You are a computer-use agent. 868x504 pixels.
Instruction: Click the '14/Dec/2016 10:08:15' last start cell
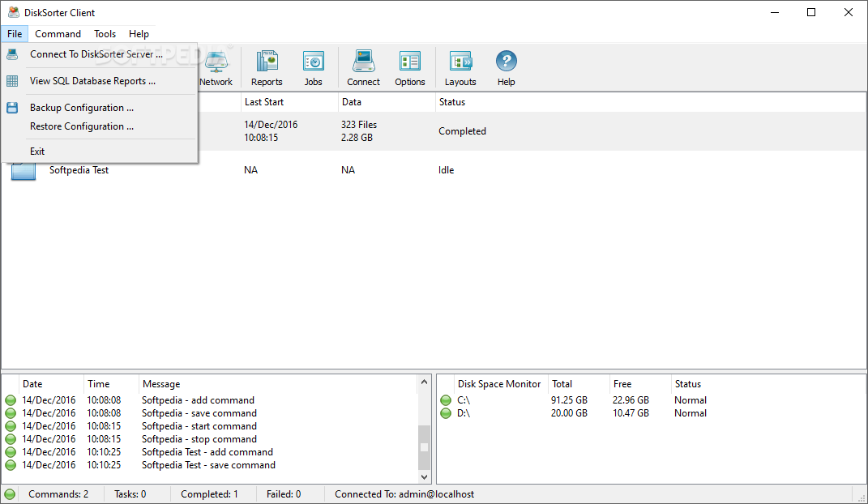[x=271, y=131]
